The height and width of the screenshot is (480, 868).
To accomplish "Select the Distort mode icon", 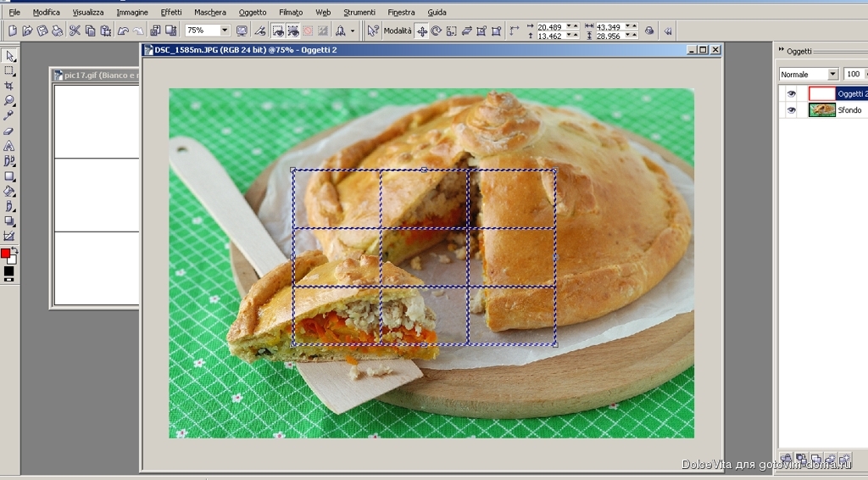I will [x=481, y=31].
